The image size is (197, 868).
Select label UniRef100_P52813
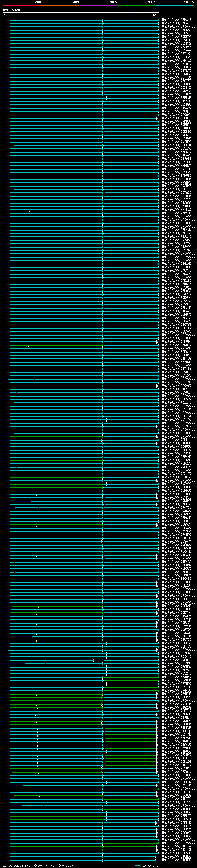177,768
